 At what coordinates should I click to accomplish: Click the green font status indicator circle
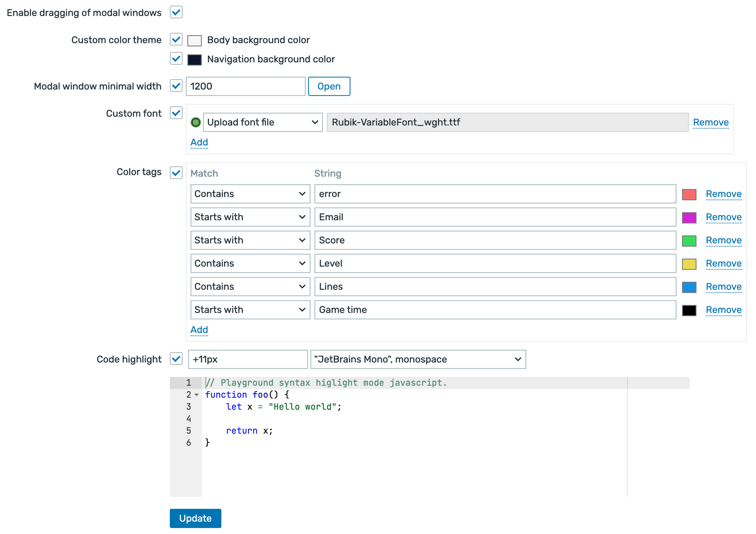(x=195, y=122)
